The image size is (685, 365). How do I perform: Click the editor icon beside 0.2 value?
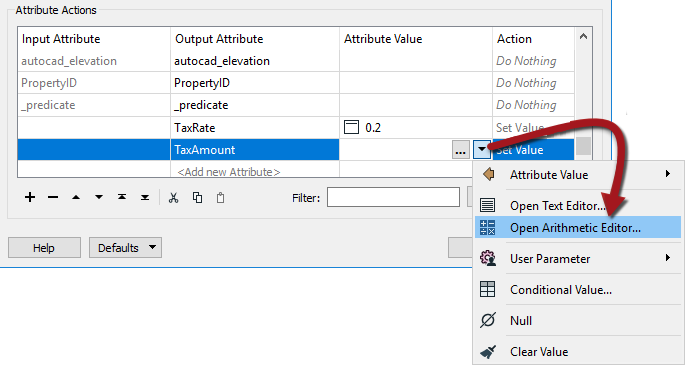[351, 127]
